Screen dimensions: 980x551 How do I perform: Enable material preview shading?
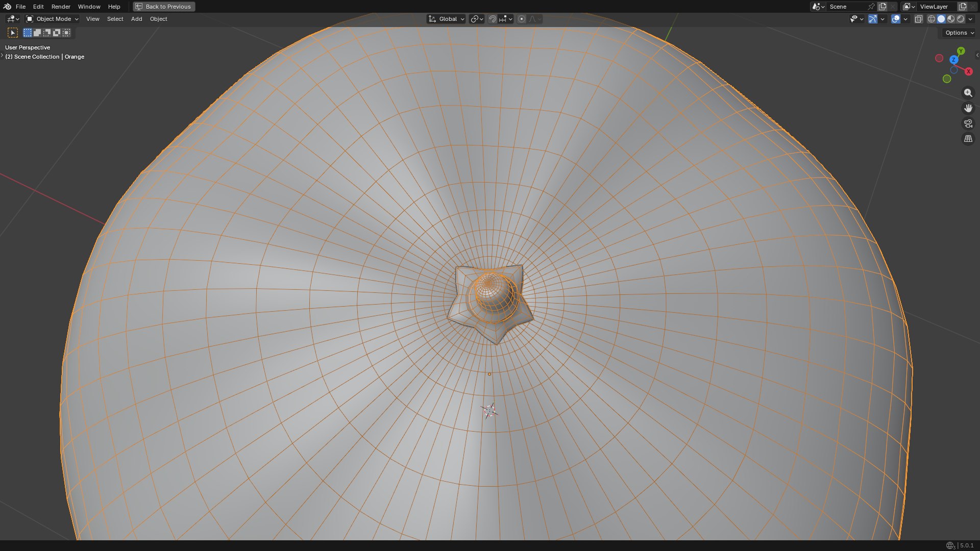[951, 19]
